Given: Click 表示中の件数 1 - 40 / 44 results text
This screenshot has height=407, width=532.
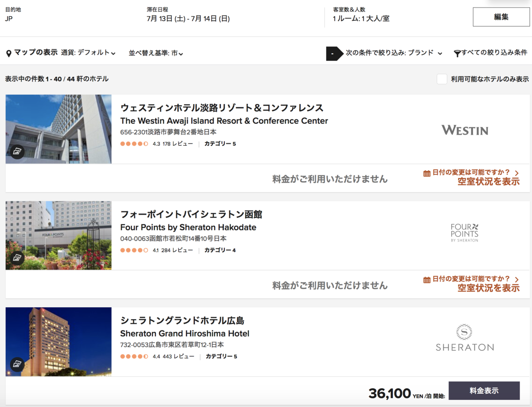Looking at the screenshot, I should tap(57, 79).
